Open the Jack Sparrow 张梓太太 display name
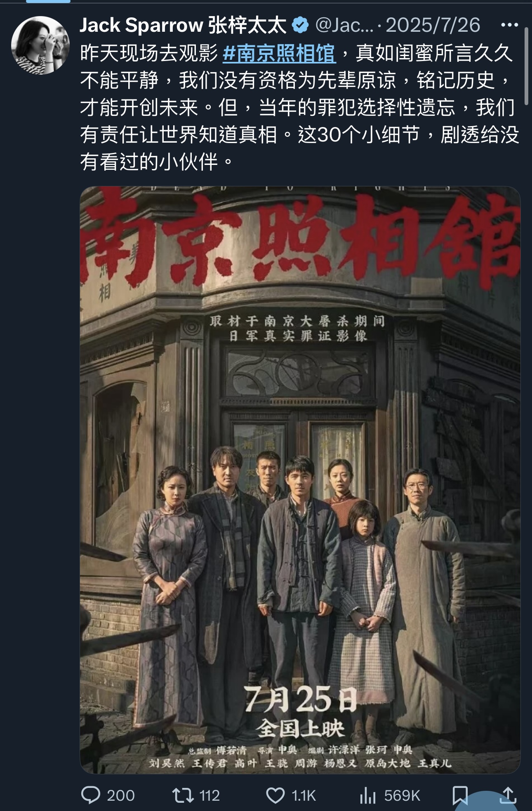 point(183,26)
